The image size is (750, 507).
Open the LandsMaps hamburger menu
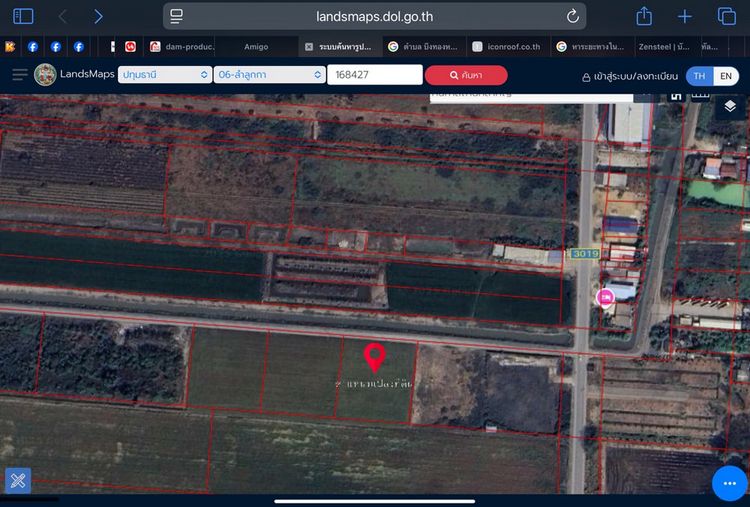pos(19,75)
